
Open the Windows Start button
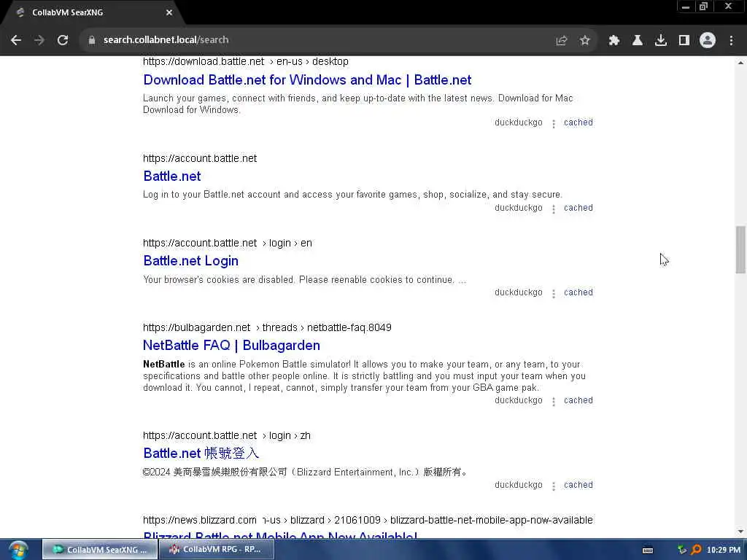point(18,550)
